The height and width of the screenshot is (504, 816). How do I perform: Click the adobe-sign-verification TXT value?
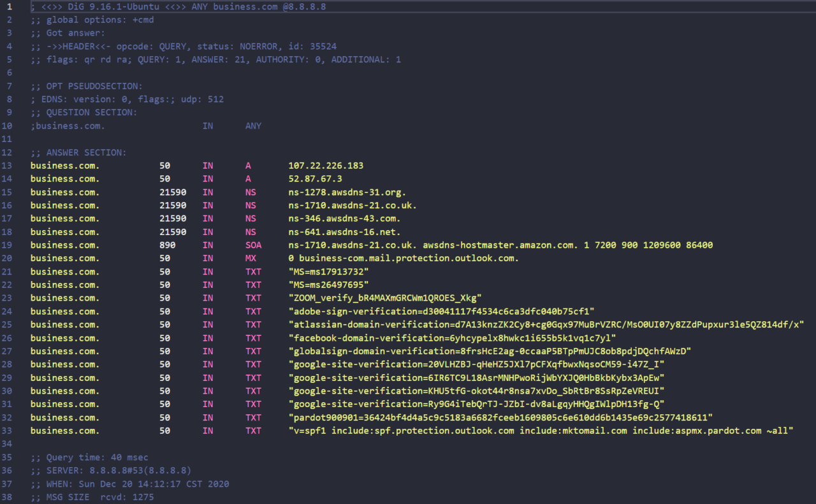point(441,312)
